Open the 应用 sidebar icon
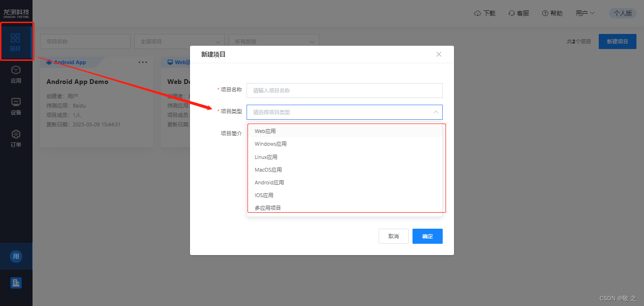 [x=16, y=74]
